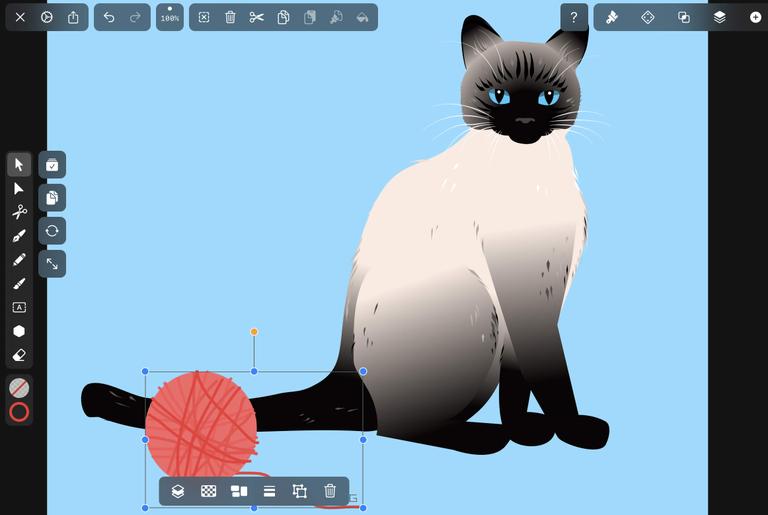Screen dimensions: 768x515
Task: Delete selection via quick actions trash icon
Action: [x=330, y=491]
